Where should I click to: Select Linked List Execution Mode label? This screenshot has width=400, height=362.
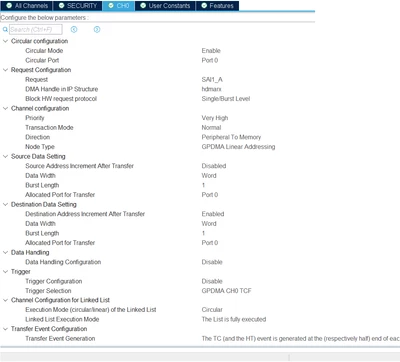coord(62,319)
